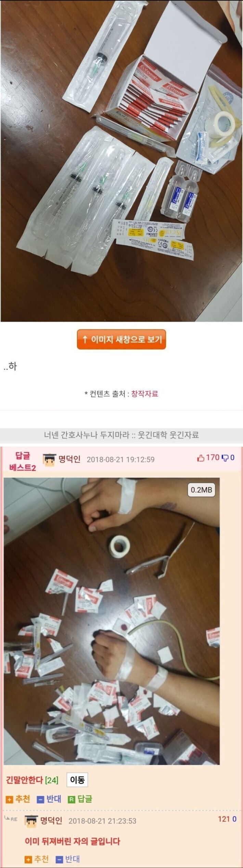
Task: Click the 답글 베스트2 label
Action: [23, 461]
